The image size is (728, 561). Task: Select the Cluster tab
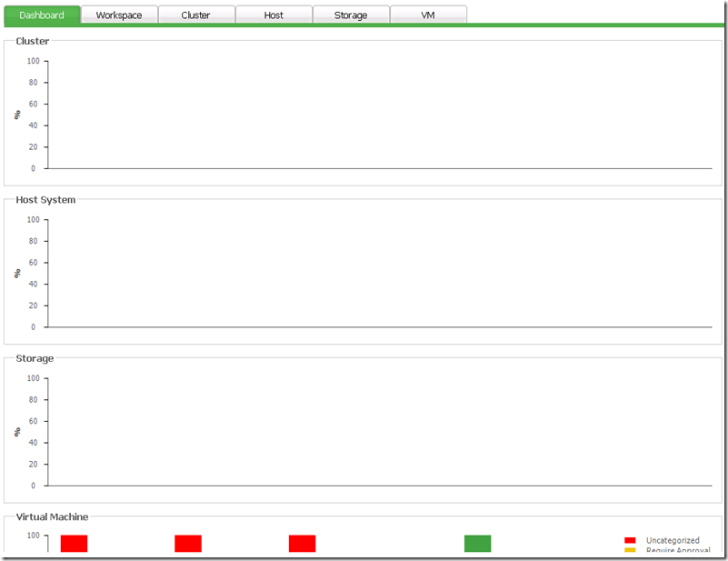195,15
